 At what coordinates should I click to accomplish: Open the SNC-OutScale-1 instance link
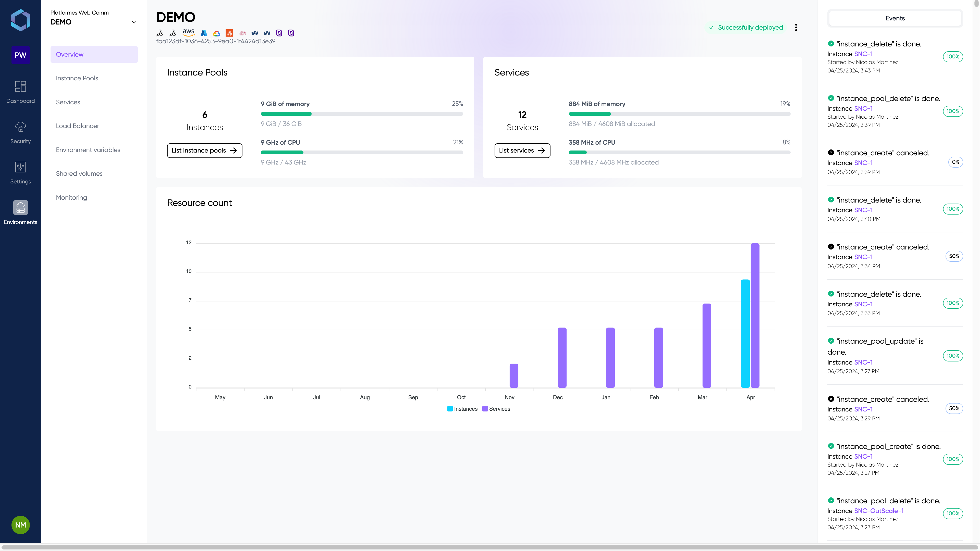coord(879,511)
